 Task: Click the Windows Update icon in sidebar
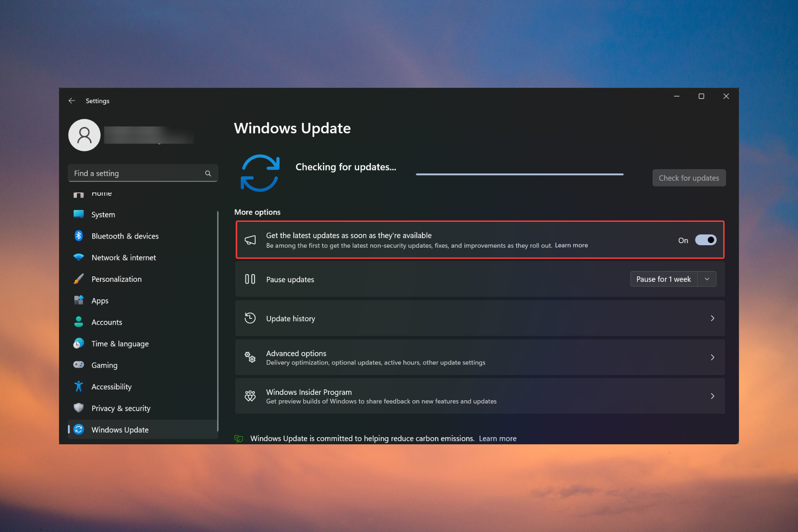click(x=79, y=429)
